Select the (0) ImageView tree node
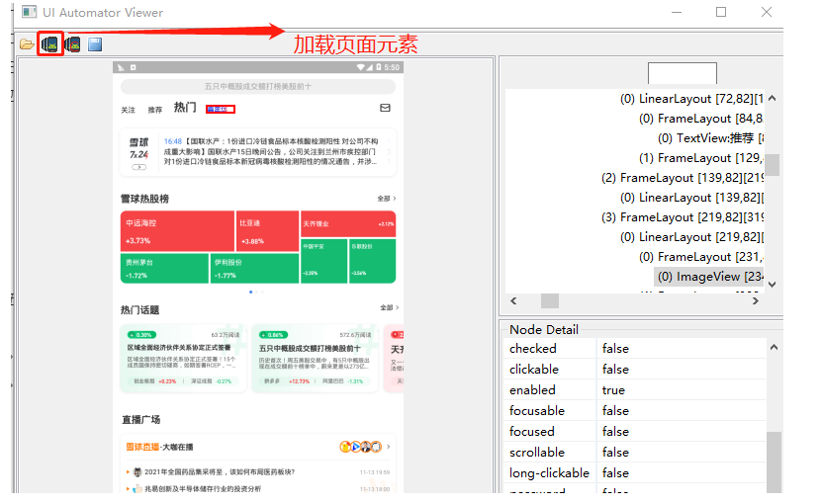The height and width of the screenshot is (504, 821). point(709,277)
